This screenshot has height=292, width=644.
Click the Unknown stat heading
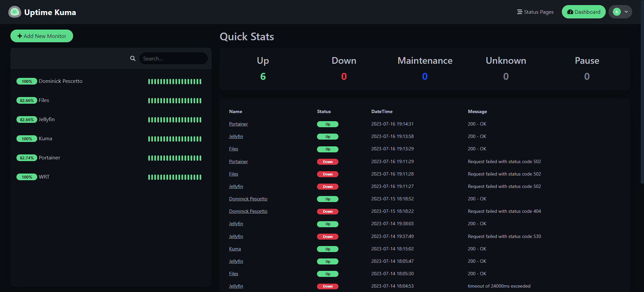tap(506, 60)
